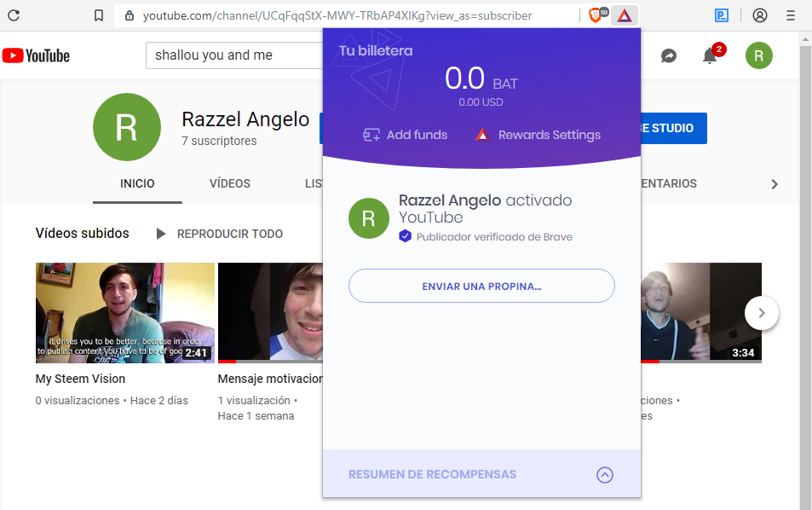812x510 pixels.
Task: Click the browser address bar URL
Action: (337, 15)
